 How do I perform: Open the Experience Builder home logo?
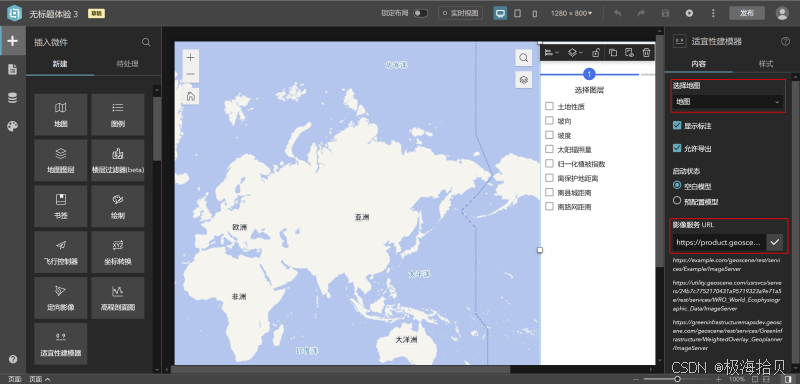click(14, 14)
